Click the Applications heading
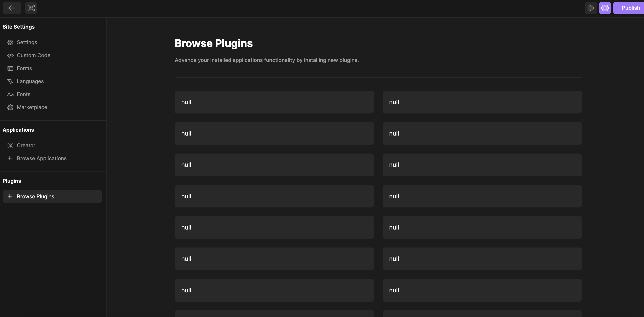Viewport: 644px width, 317px height. pos(18,130)
